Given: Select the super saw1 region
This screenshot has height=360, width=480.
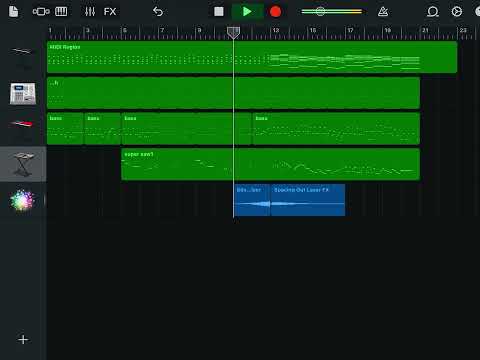Looking at the screenshot, I should pyautogui.click(x=271, y=164).
